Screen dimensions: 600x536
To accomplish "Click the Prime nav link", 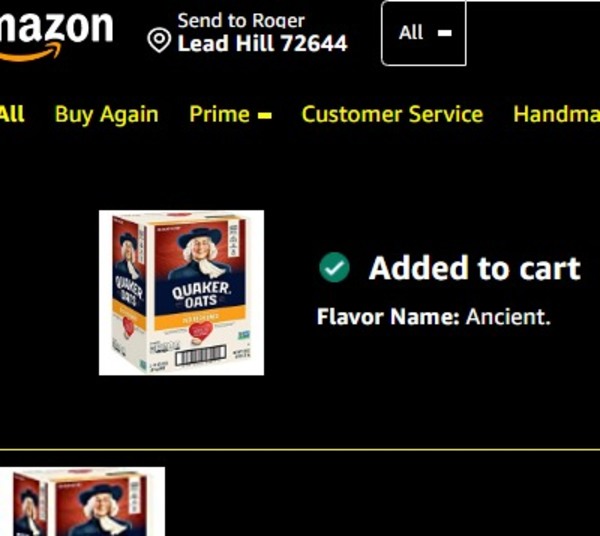I will tap(219, 114).
